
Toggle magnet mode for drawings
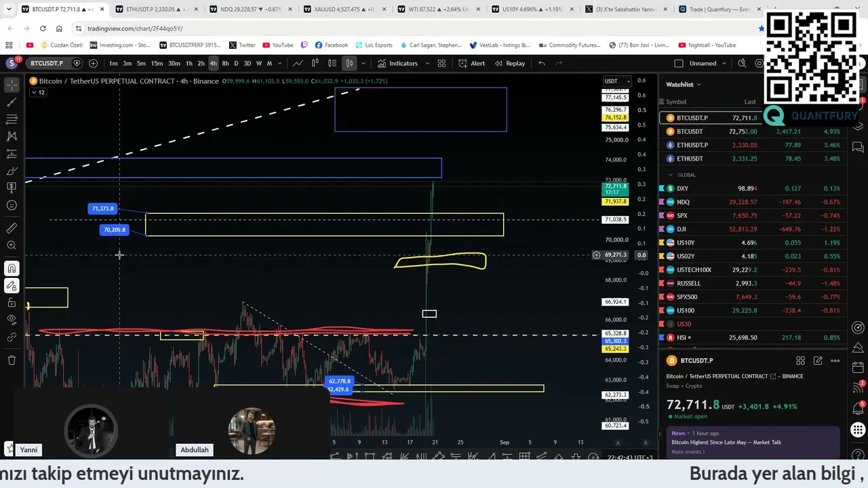(x=12, y=268)
